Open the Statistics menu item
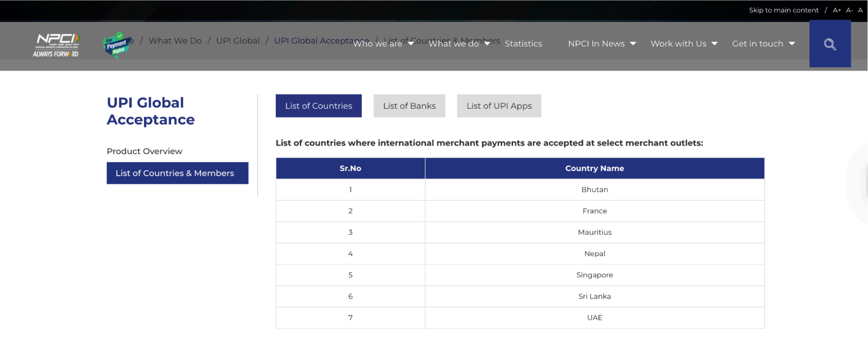The image size is (868, 343). [523, 44]
